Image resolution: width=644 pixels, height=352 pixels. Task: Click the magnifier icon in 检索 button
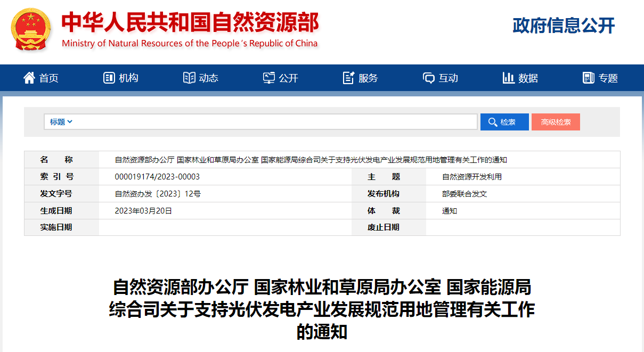click(x=492, y=122)
